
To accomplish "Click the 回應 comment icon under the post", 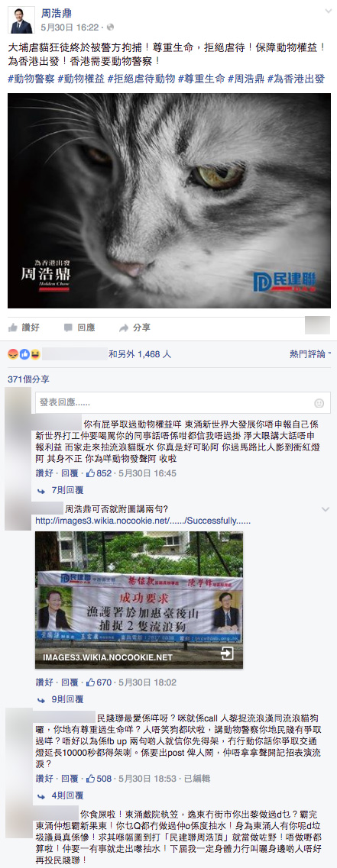I will pos(68,328).
